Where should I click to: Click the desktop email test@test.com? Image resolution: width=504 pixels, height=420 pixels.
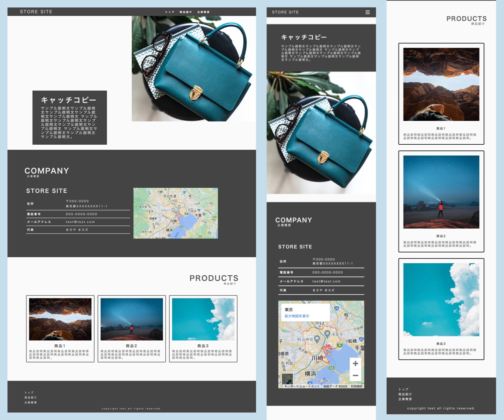pyautogui.click(x=80, y=222)
